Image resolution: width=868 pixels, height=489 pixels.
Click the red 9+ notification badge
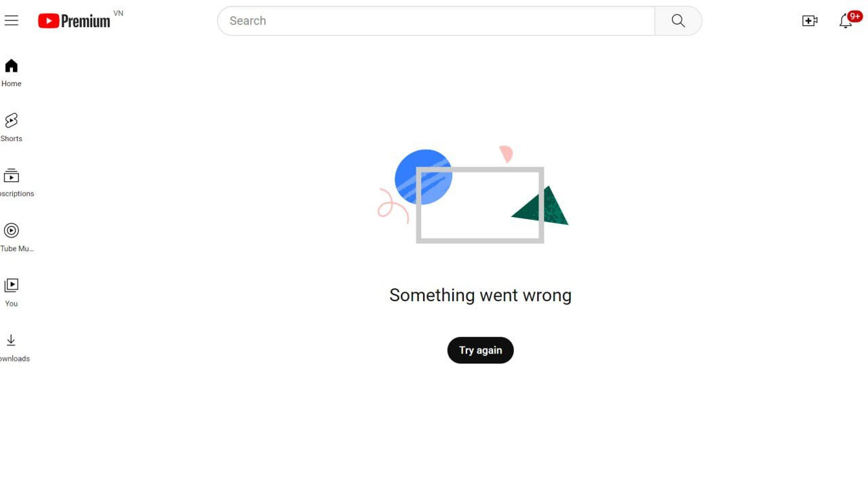click(854, 16)
